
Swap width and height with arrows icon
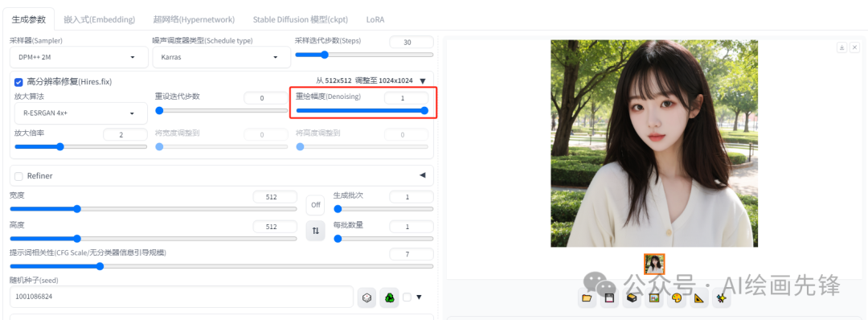point(316,230)
